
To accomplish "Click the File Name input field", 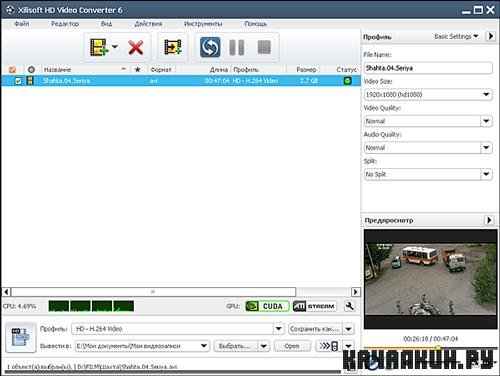I will (x=428, y=68).
